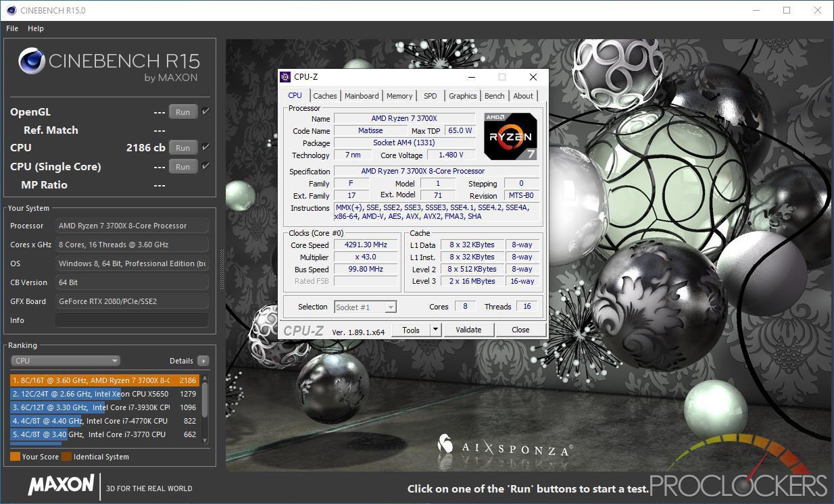Click the Multiplier x 43.0 value

point(366,257)
